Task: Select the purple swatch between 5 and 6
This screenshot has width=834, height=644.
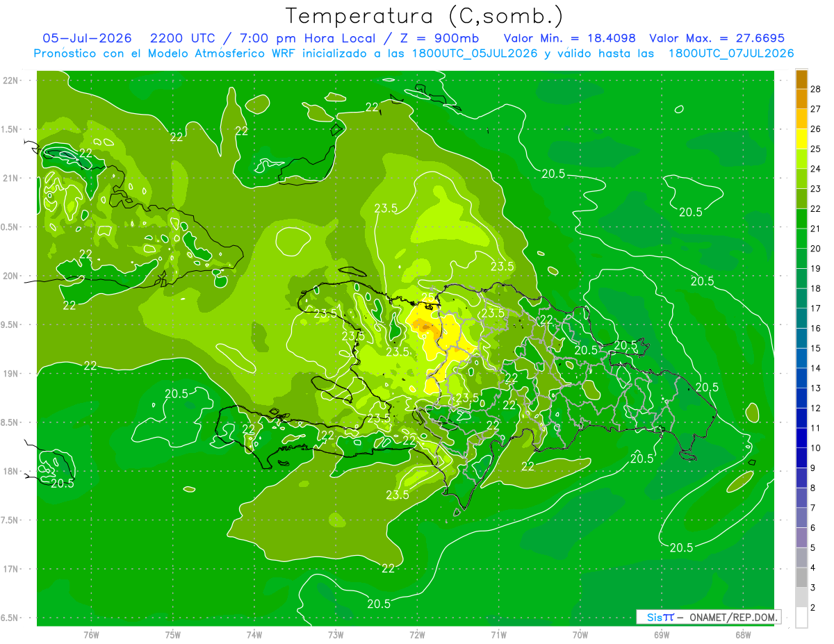Action: [x=801, y=538]
